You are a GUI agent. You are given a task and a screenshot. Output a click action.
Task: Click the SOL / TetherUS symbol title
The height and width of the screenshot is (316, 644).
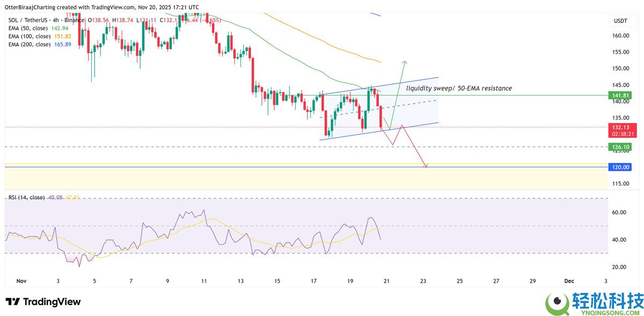pos(30,19)
